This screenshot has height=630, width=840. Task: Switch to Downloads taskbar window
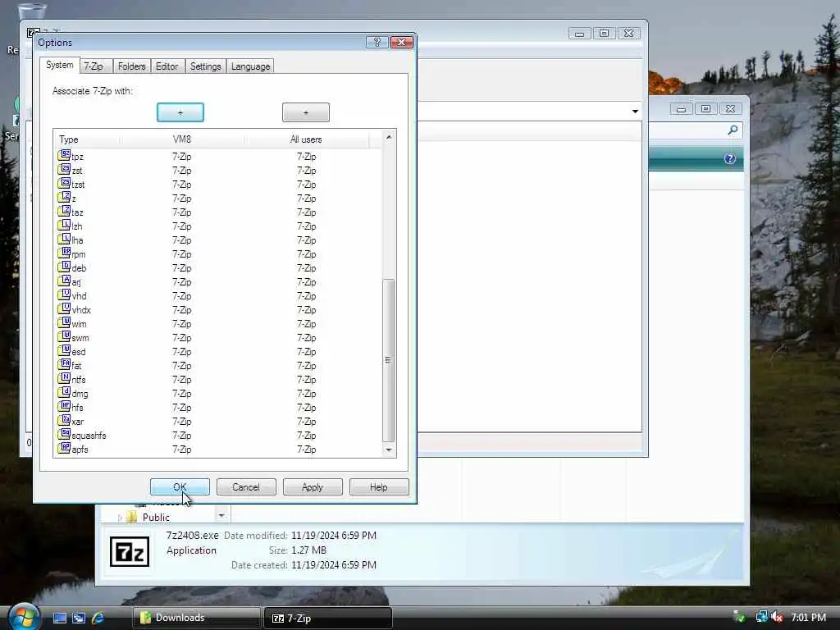[x=197, y=618]
